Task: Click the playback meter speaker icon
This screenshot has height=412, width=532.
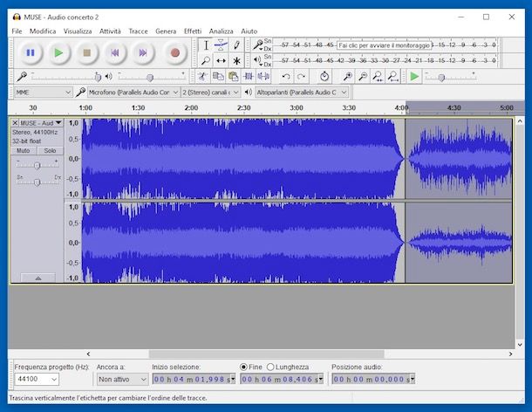Action: pyautogui.click(x=258, y=60)
